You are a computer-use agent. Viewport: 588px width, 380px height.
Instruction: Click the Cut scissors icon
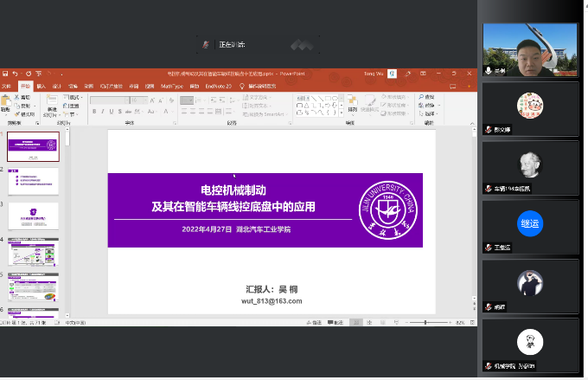pyautogui.click(x=19, y=97)
